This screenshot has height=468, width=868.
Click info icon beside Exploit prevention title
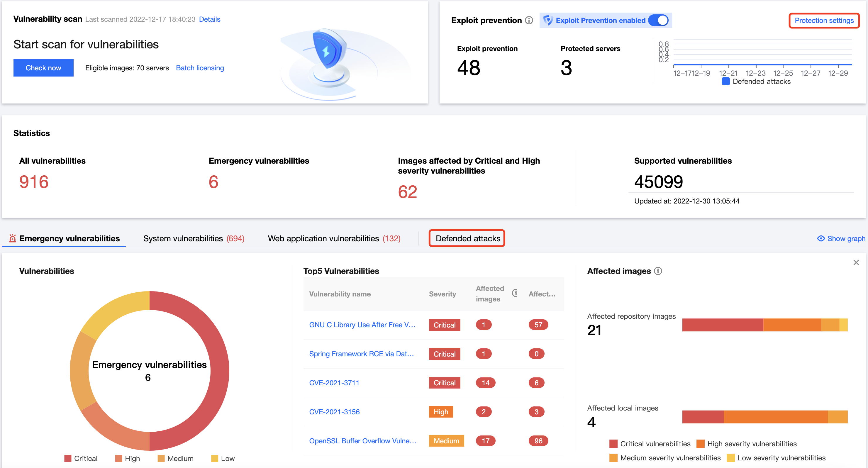pos(529,21)
